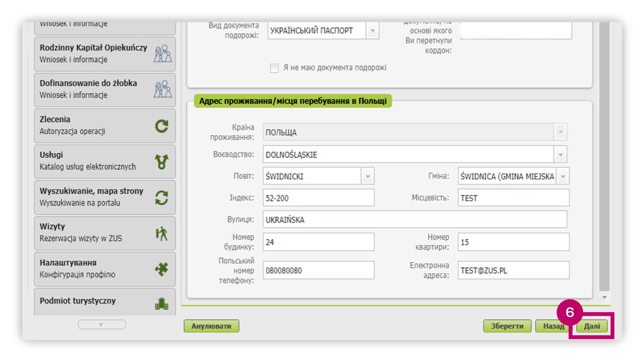Click the Зберегти button
Image resolution: width=644 pixels, height=362 pixels.
(x=507, y=326)
